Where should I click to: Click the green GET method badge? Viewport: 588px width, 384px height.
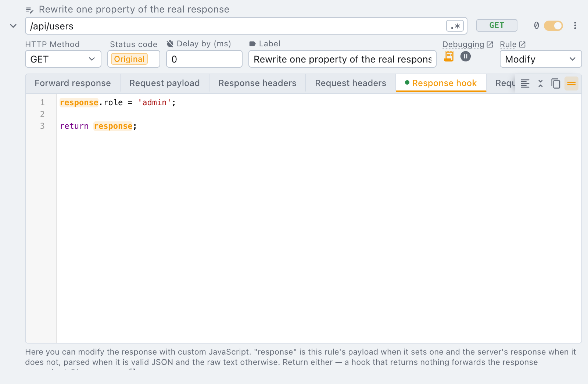coord(497,25)
